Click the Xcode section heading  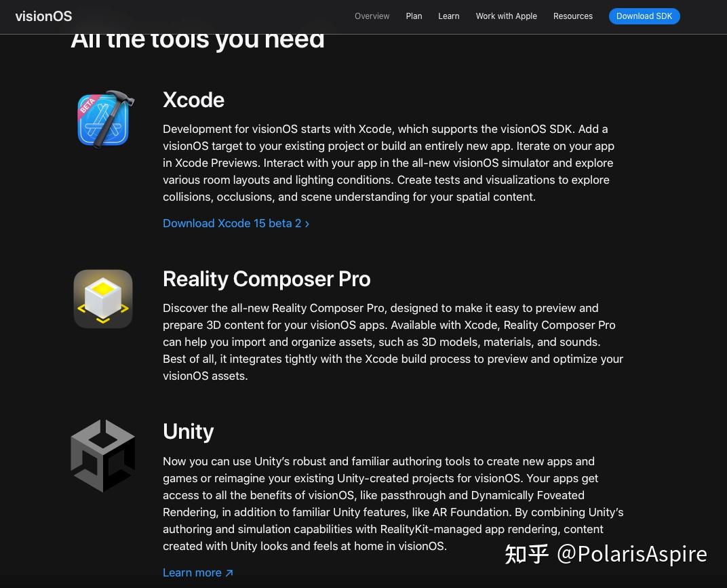point(193,100)
